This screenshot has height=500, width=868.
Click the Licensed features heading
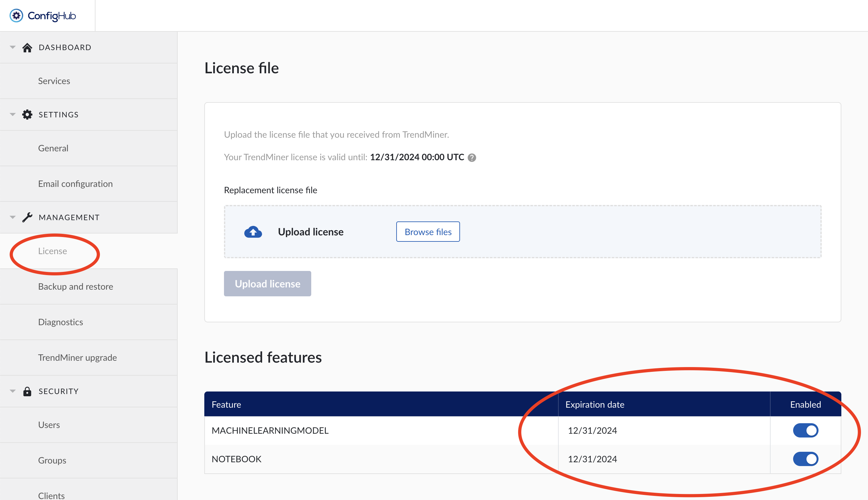[x=263, y=357]
